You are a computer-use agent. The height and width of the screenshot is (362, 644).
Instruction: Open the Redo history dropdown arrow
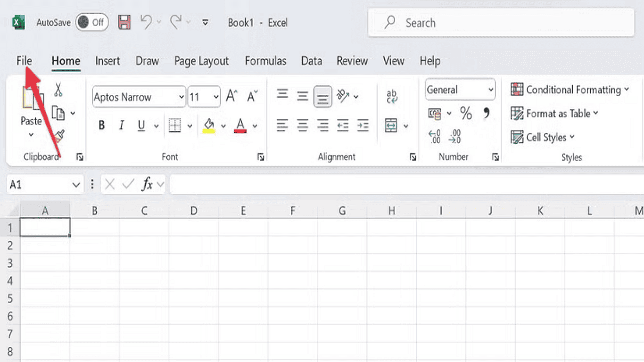[188, 22]
